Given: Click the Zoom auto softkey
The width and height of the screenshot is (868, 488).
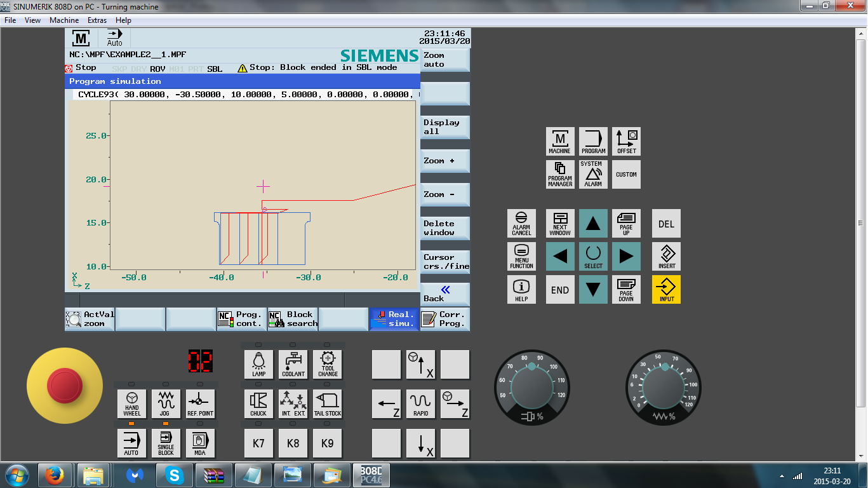Looking at the screenshot, I should click(445, 60).
